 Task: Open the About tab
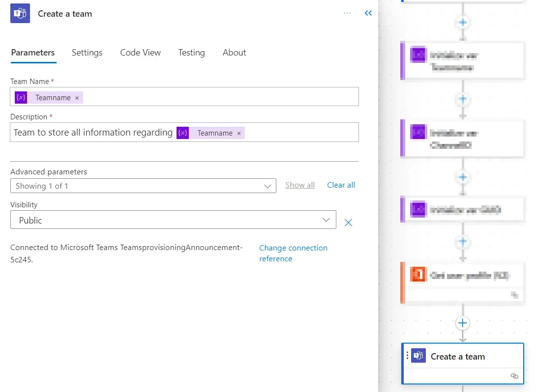(234, 53)
